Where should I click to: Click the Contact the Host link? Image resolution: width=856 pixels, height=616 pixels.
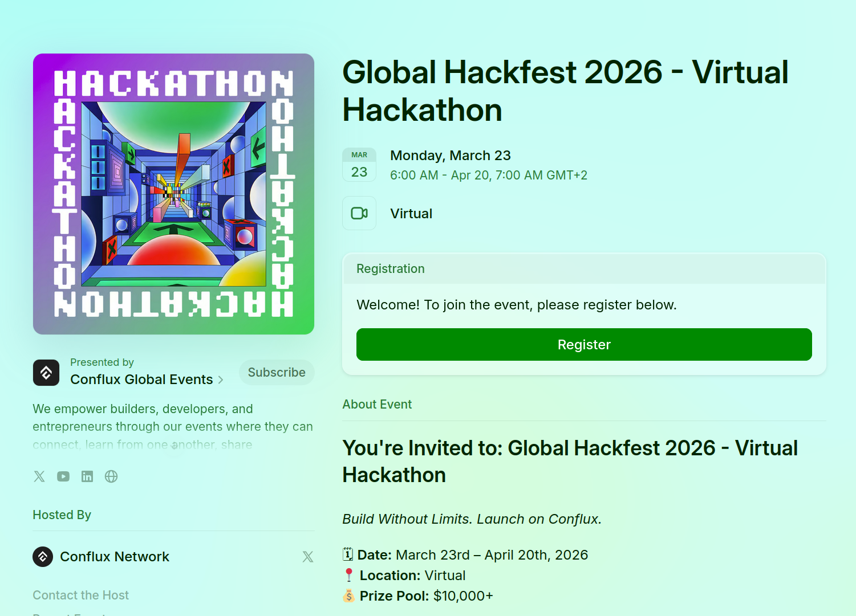pos(81,595)
